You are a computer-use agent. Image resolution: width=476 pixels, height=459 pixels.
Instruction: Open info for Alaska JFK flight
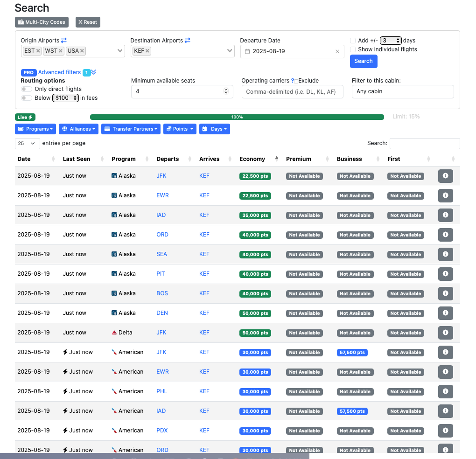(x=445, y=176)
